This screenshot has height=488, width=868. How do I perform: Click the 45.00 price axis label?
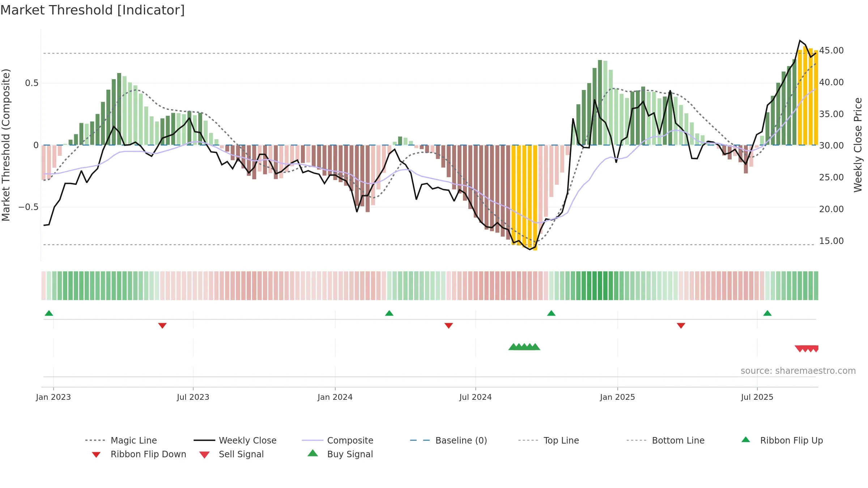tap(831, 51)
